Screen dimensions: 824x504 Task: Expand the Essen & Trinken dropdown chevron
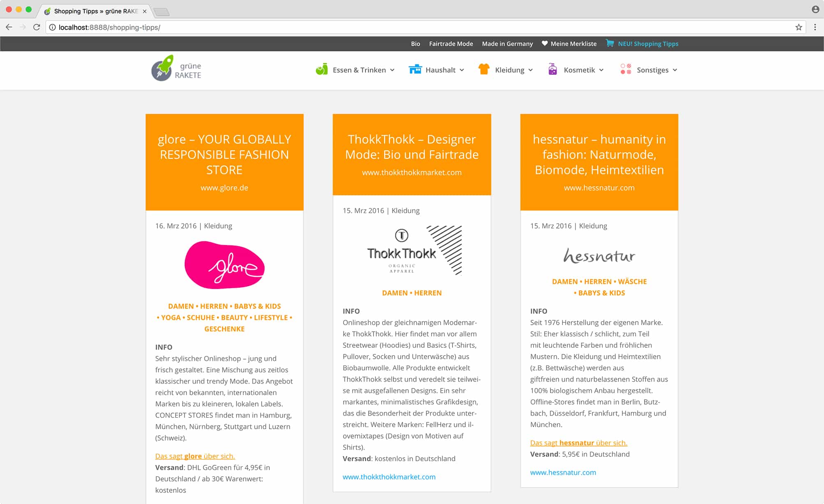pos(392,70)
